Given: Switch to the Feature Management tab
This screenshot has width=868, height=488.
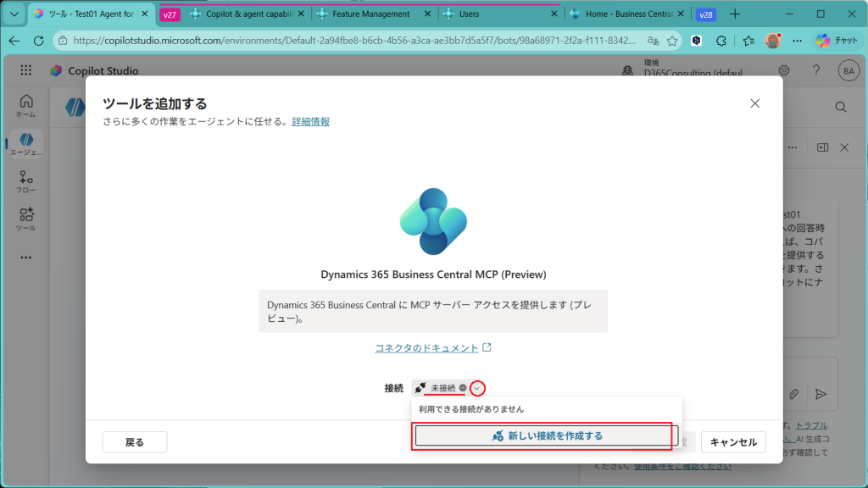Looking at the screenshot, I should pos(371,14).
